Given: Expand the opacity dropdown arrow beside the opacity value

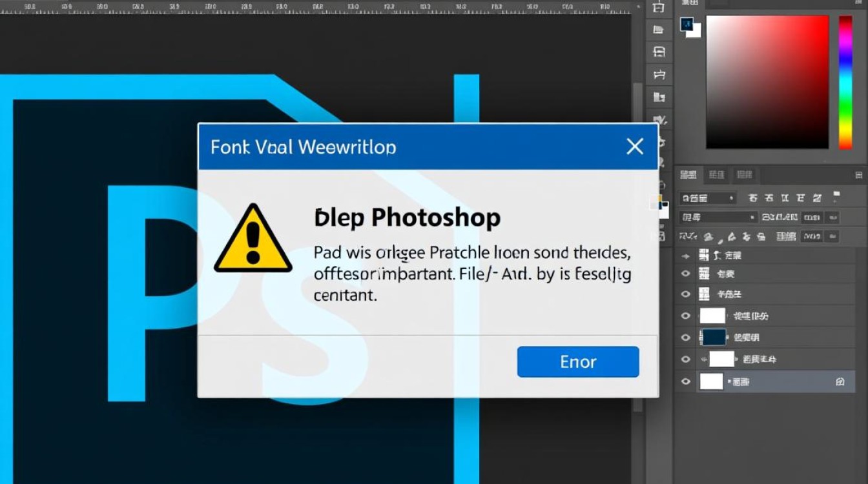Looking at the screenshot, I should tap(832, 217).
